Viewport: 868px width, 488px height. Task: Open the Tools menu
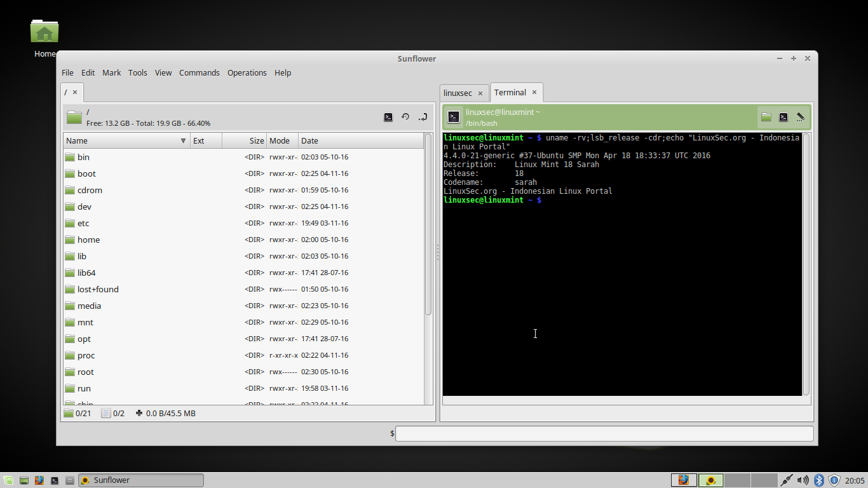(x=138, y=72)
